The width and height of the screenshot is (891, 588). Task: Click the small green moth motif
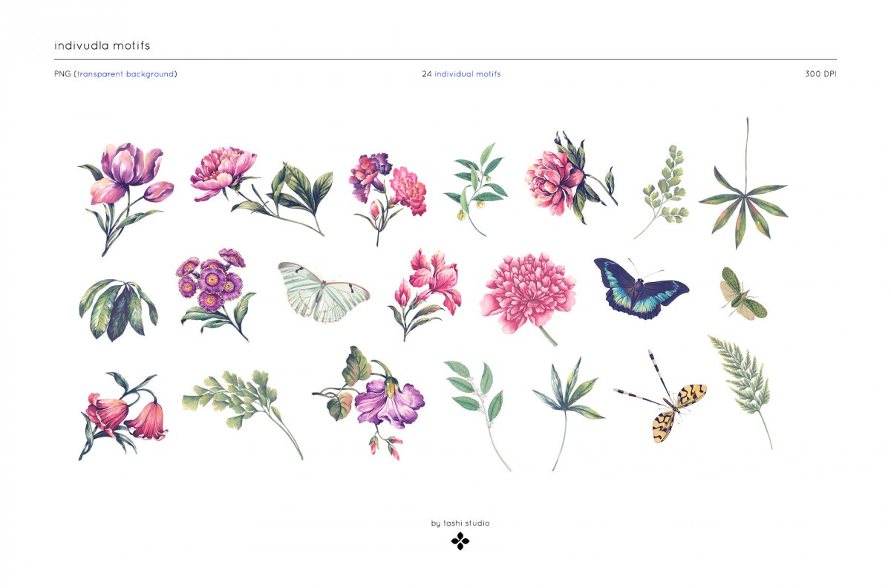(742, 294)
